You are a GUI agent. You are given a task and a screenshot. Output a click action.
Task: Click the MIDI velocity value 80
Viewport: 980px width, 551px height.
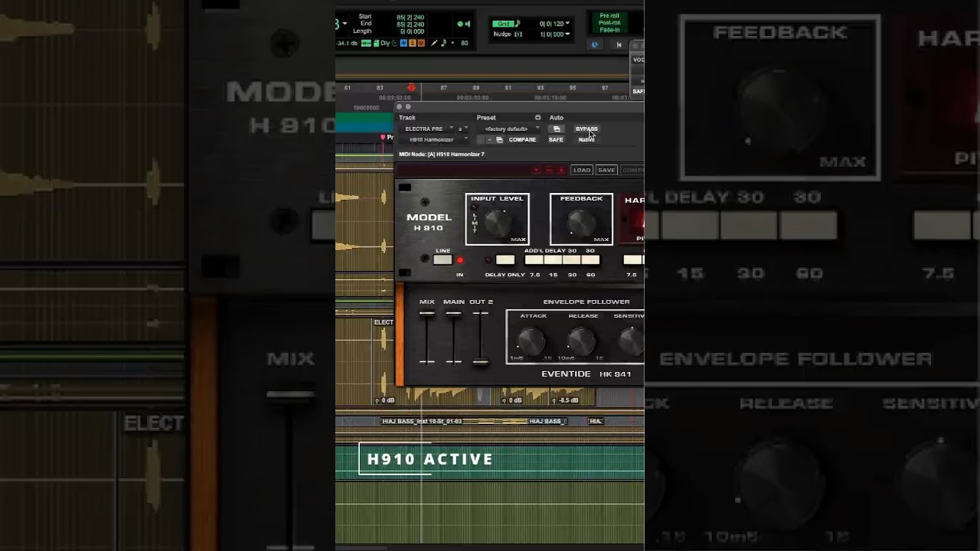[x=464, y=44]
